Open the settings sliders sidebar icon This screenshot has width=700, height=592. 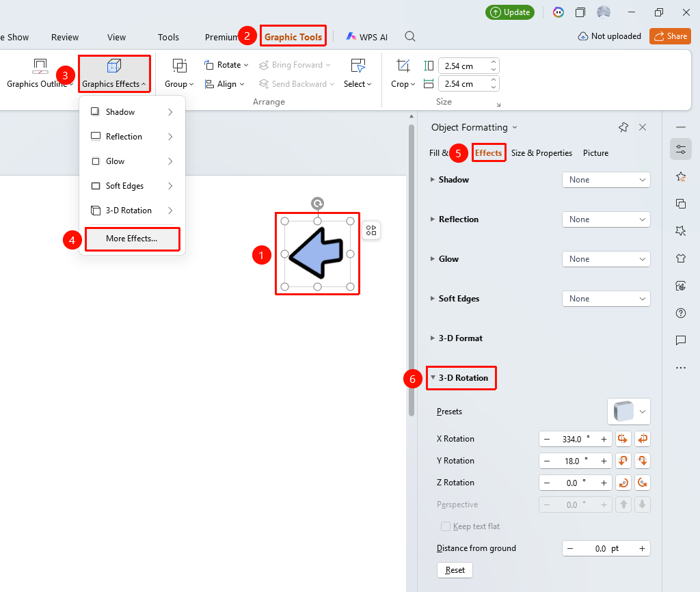click(681, 149)
